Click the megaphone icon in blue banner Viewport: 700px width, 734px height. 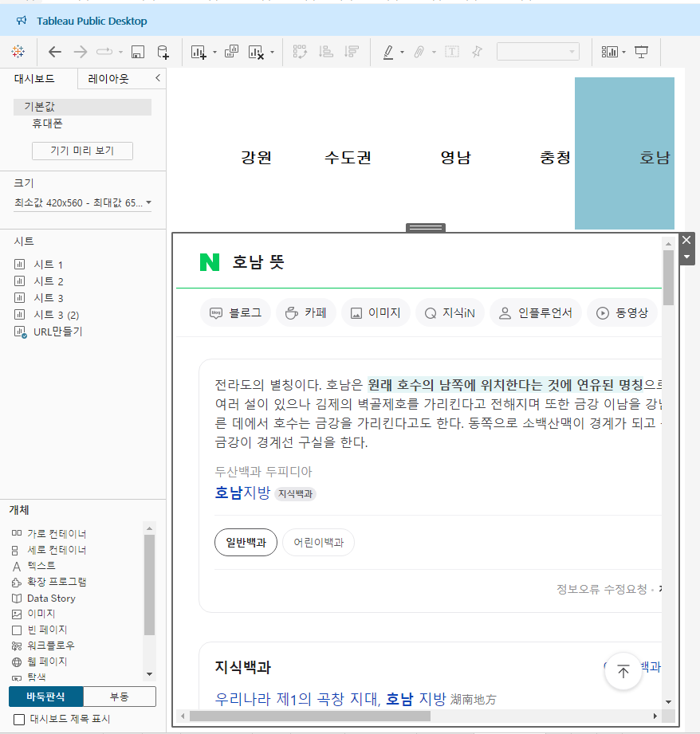click(22, 21)
